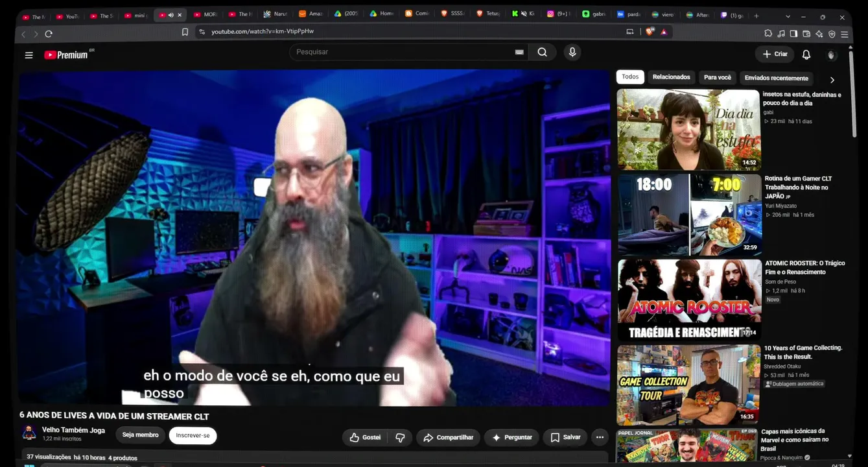
Task: Switch to the muted Kick browser tab
Action: 524,15
